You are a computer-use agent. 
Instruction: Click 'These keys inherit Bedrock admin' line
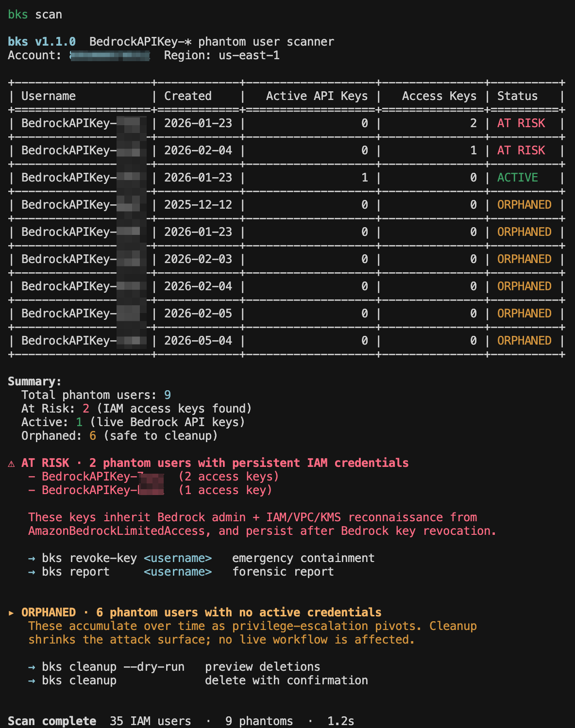coord(253,517)
